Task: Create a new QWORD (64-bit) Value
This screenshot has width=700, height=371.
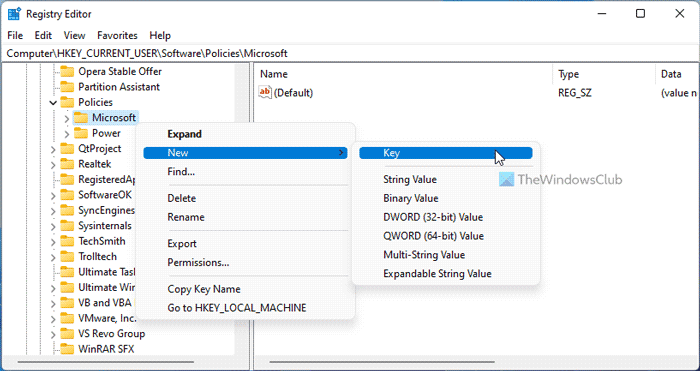Action: pyautogui.click(x=446, y=236)
